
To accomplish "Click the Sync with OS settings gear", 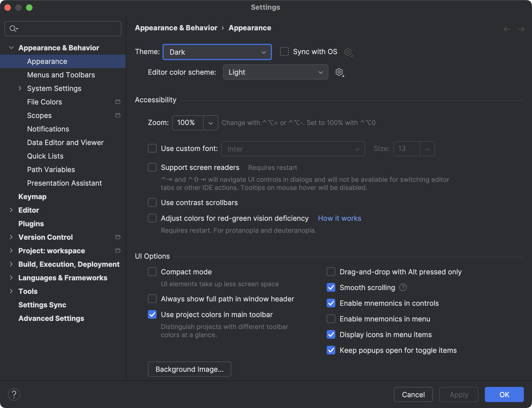I will click(348, 52).
